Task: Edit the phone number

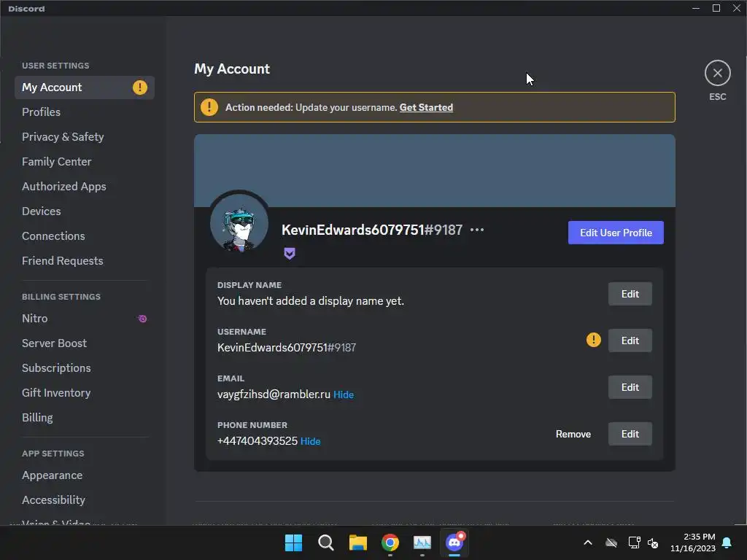Action: (x=630, y=434)
